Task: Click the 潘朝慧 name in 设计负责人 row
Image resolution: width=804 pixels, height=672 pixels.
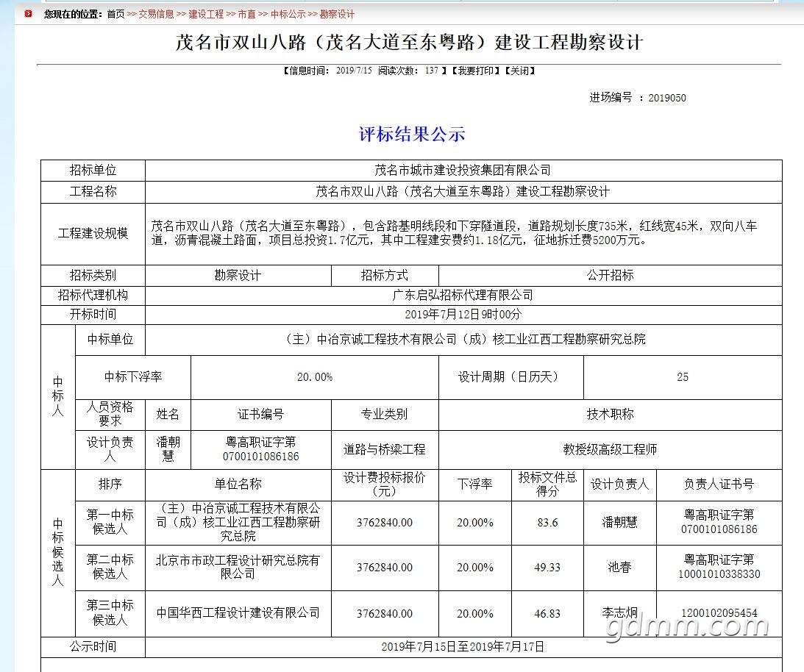Action: point(168,449)
